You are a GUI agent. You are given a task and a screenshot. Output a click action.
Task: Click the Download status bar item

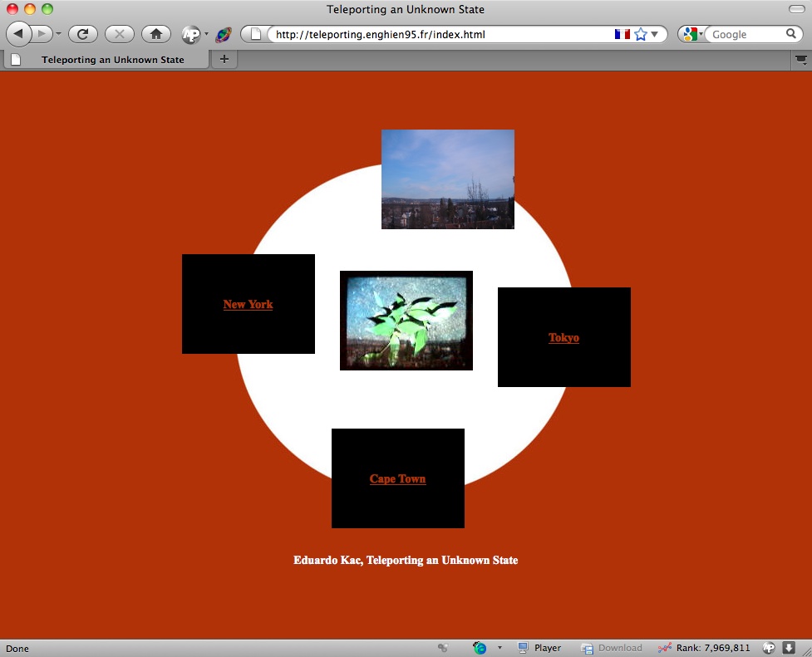[611, 648]
